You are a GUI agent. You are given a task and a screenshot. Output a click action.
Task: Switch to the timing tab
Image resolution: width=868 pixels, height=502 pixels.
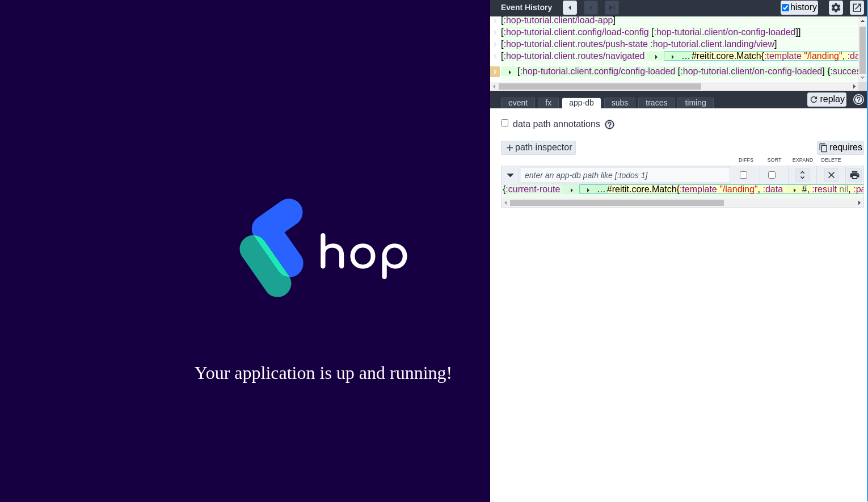696,103
